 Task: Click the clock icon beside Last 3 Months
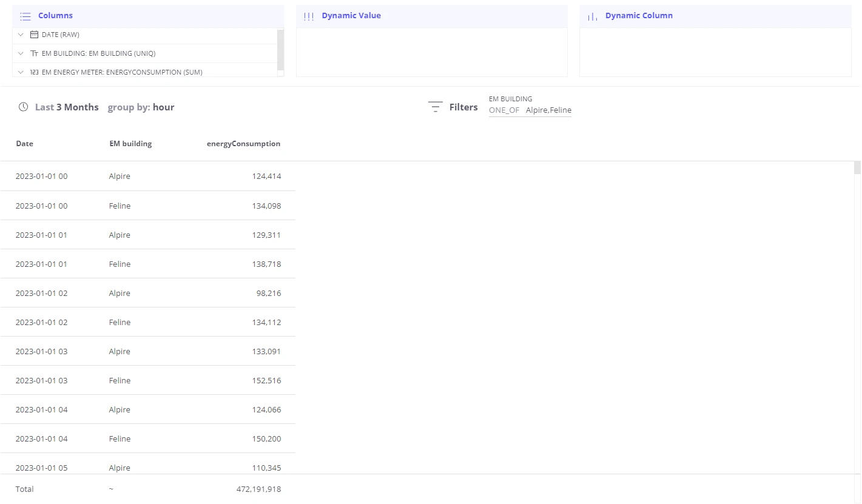click(x=24, y=107)
